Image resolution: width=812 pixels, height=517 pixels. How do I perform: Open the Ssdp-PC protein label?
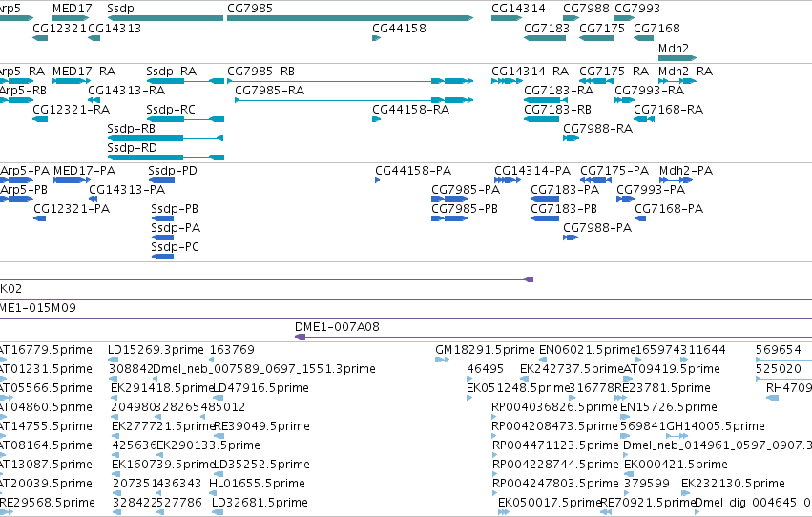pos(175,247)
